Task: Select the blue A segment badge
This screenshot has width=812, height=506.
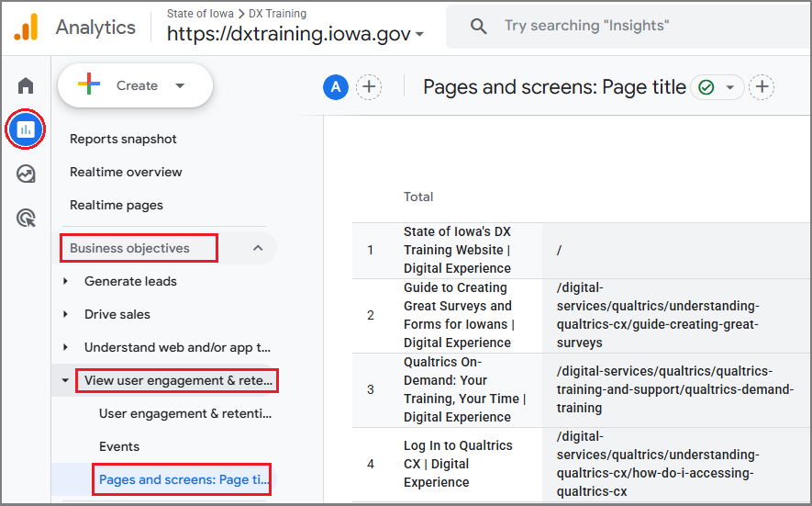Action: [x=336, y=87]
